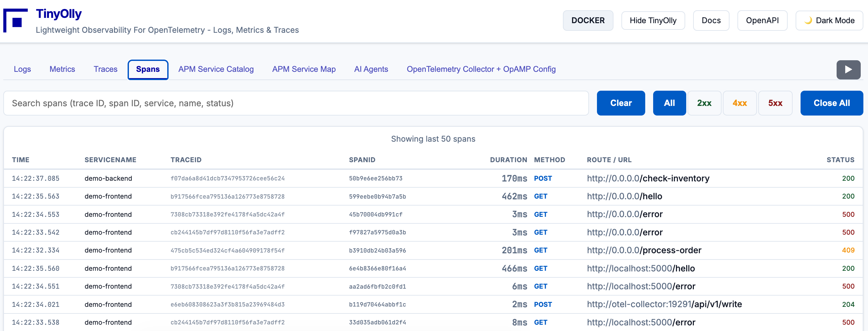Open OpenTelemetry Collector + OpAMP Config tab
Image resolution: width=868 pixels, height=331 pixels.
click(481, 69)
